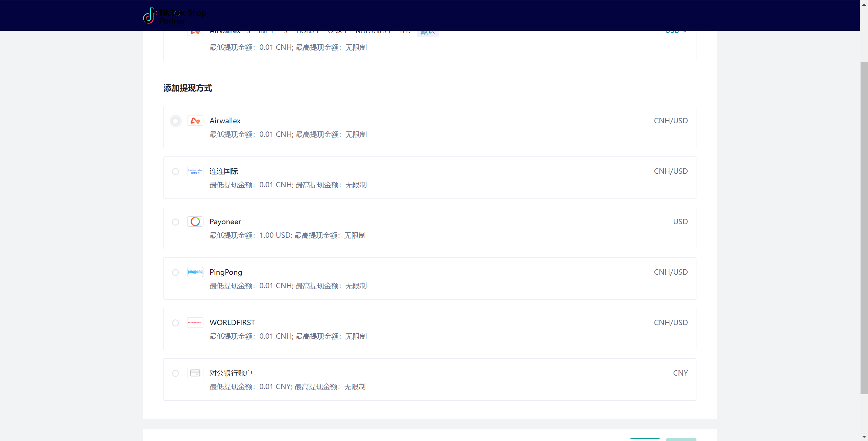
Task: Choose the PingPong withdrawal radio option
Action: [175, 272]
